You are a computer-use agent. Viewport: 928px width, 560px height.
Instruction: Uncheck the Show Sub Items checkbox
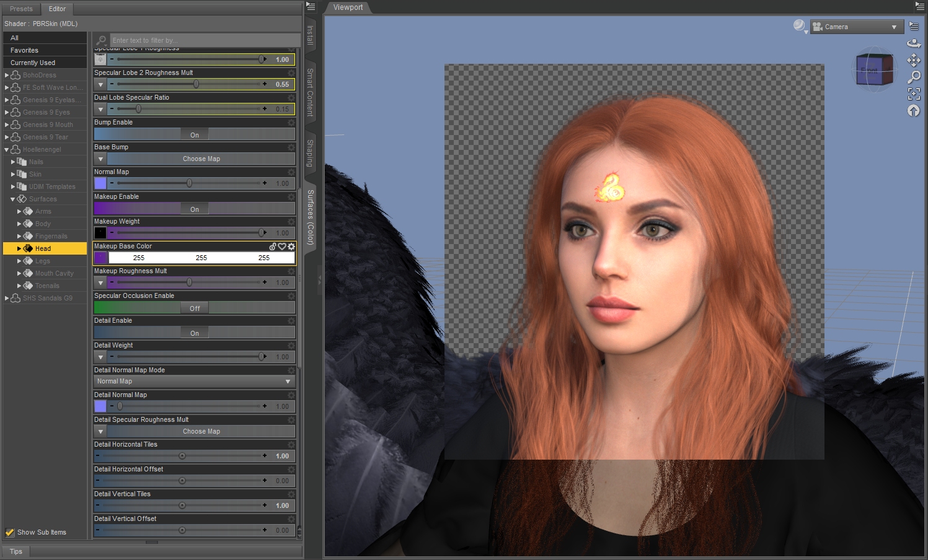[10, 532]
